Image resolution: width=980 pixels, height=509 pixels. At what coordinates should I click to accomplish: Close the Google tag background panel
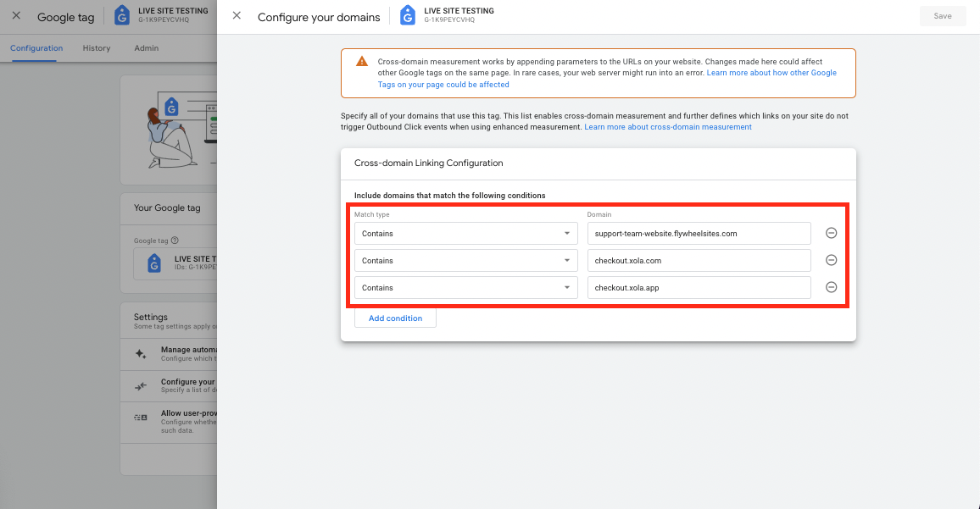pyautogui.click(x=16, y=15)
